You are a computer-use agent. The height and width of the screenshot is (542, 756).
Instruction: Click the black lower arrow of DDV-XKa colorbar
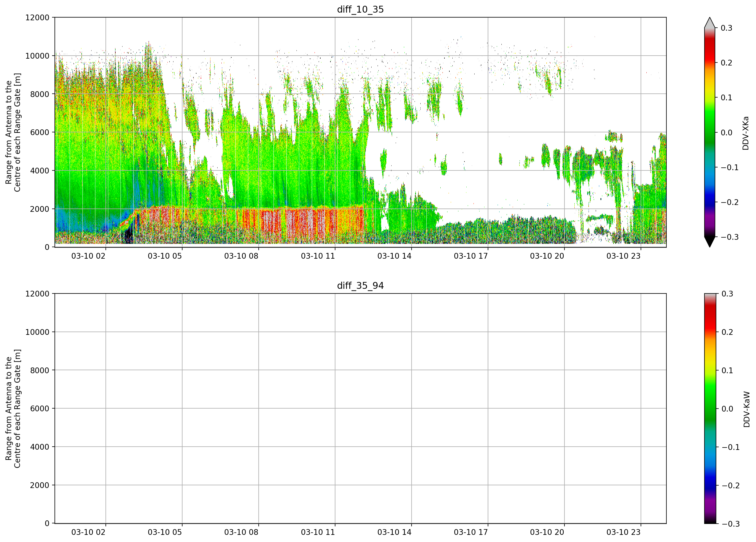tap(710, 242)
